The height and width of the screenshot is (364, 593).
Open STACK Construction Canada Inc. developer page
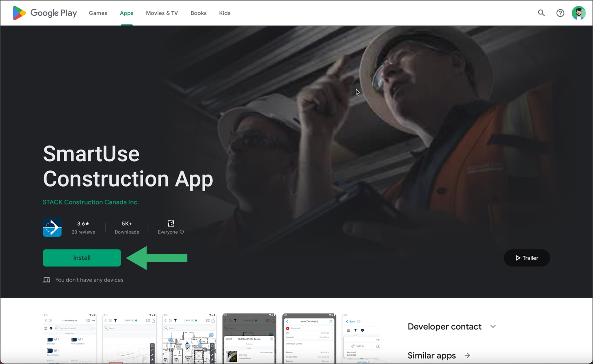coord(91,202)
